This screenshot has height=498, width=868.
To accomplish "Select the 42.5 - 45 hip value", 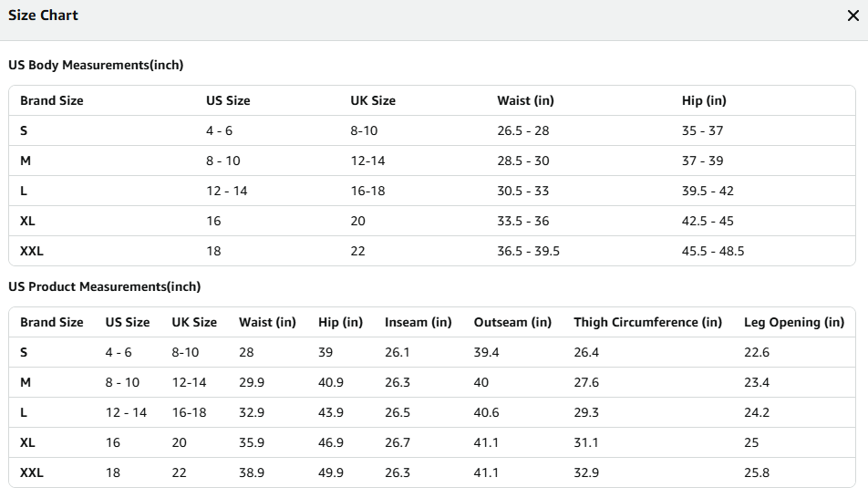I will point(708,221).
